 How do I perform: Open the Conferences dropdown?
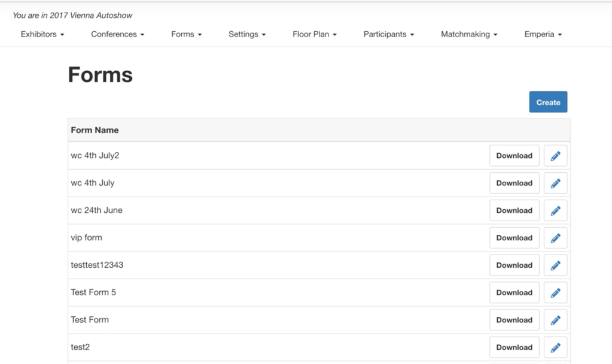[x=118, y=35]
